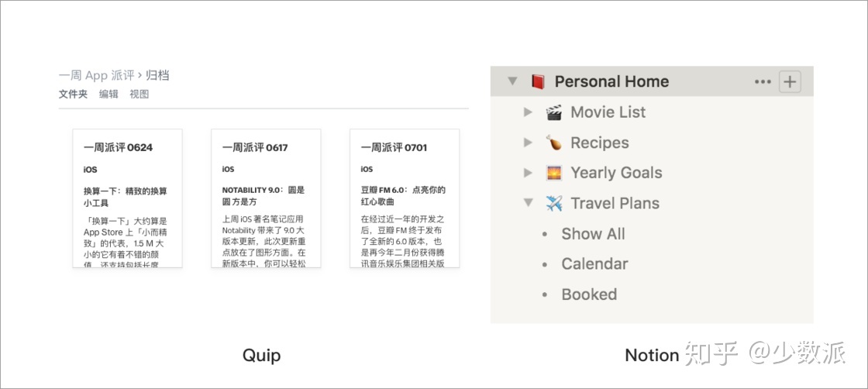Open the 一周派评 0624 document thumbnail
This screenshot has width=868, height=389.
coord(127,198)
